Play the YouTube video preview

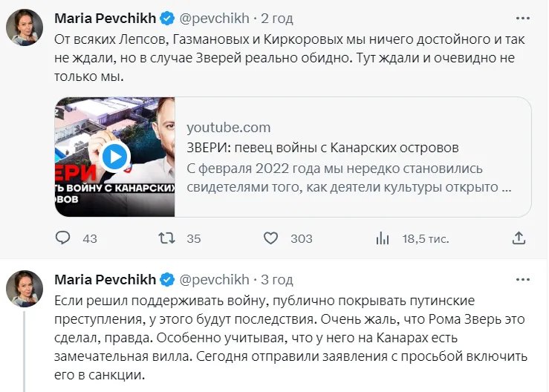pyautogui.click(x=114, y=156)
